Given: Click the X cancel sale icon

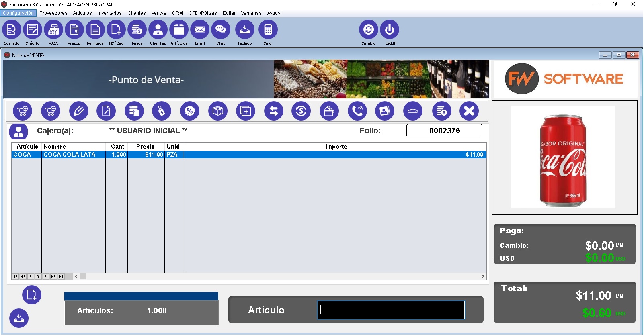Looking at the screenshot, I should point(469,111).
